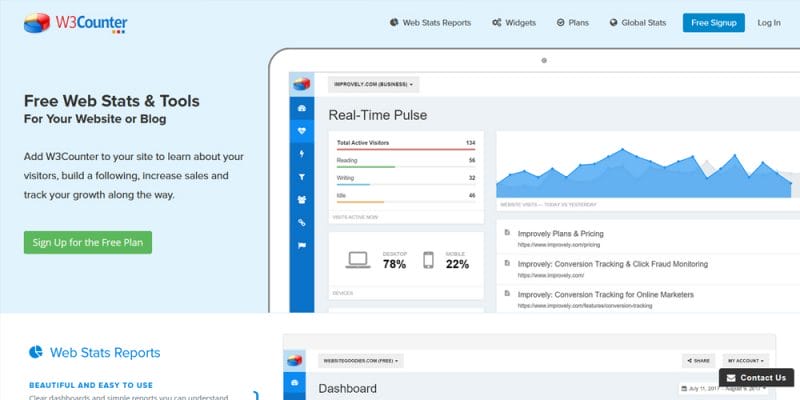
Task: Open Conversion Tracking for Online Marketers entry
Action: [606, 295]
